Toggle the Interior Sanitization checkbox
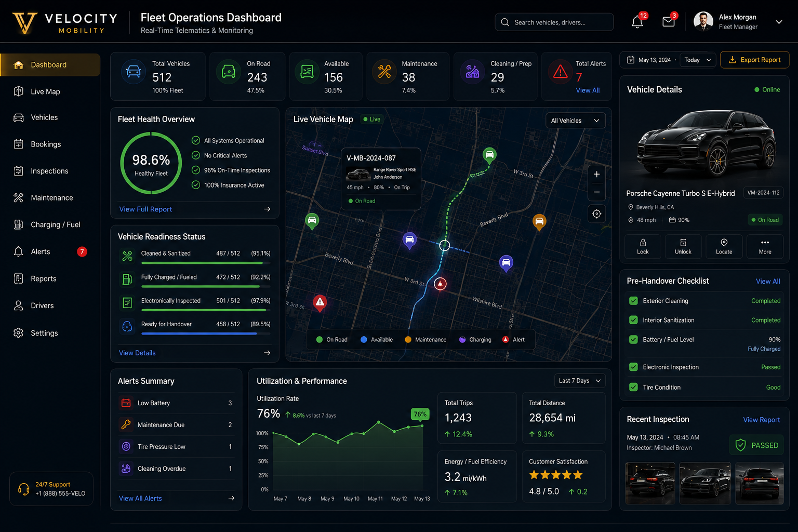Image resolution: width=798 pixels, height=532 pixels. click(633, 320)
